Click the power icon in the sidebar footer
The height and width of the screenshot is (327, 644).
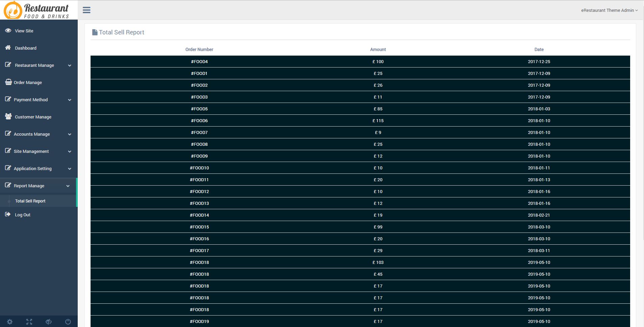(x=68, y=322)
